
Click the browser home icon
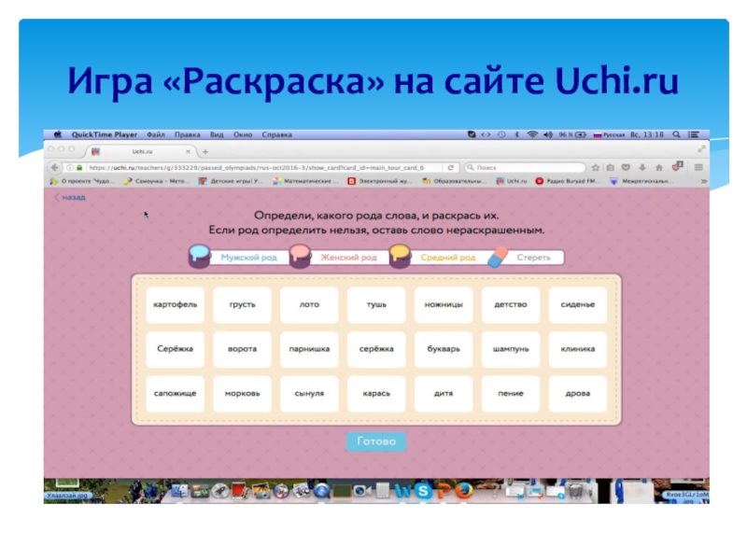[659, 168]
